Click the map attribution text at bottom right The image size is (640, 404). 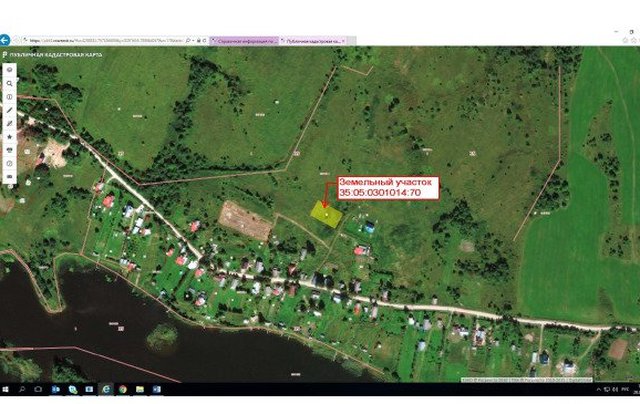click(x=527, y=380)
